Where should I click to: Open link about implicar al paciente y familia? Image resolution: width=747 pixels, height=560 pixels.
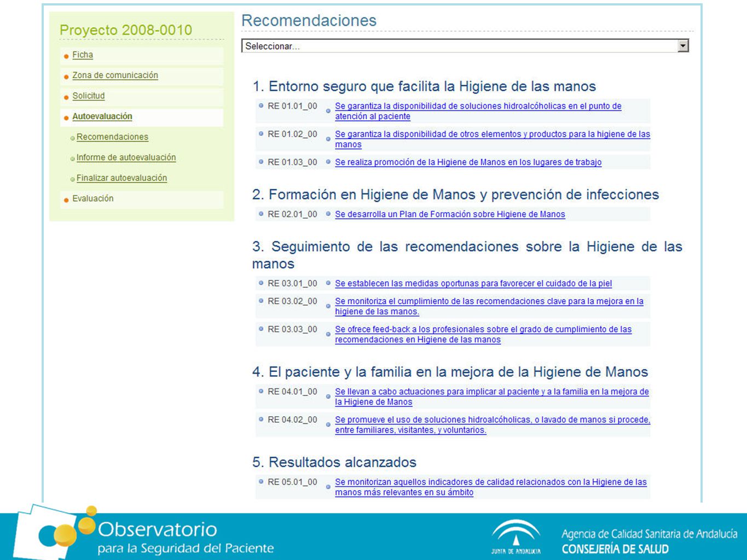coord(492,396)
